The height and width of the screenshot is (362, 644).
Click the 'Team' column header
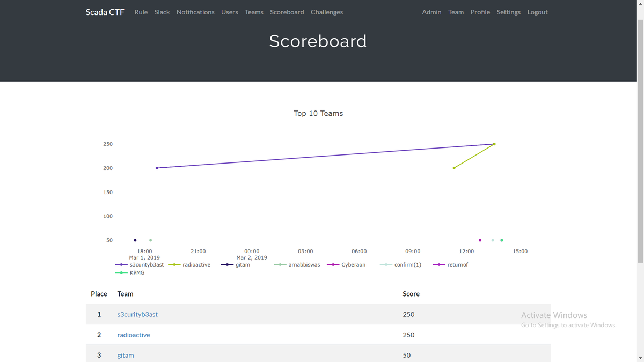point(125,294)
